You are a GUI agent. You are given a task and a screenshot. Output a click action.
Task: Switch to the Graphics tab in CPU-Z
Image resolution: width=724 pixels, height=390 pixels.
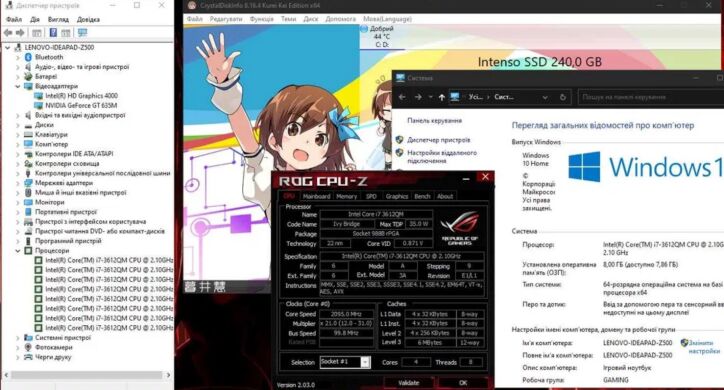(x=397, y=196)
